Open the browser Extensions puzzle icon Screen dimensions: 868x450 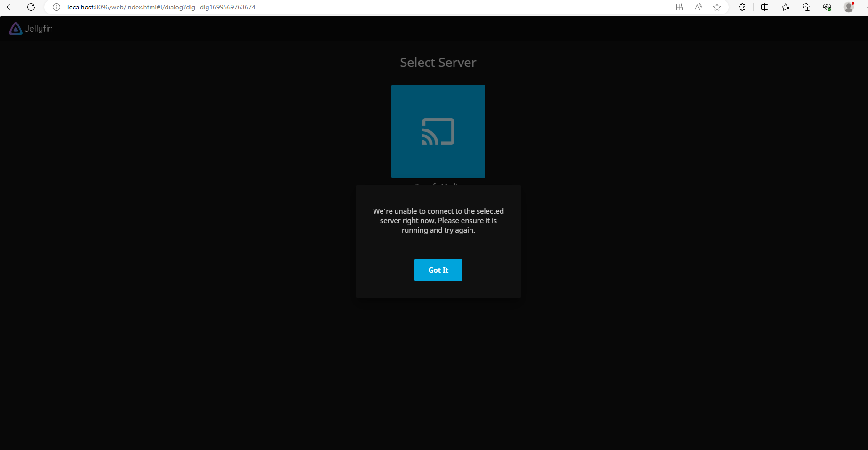pos(742,7)
